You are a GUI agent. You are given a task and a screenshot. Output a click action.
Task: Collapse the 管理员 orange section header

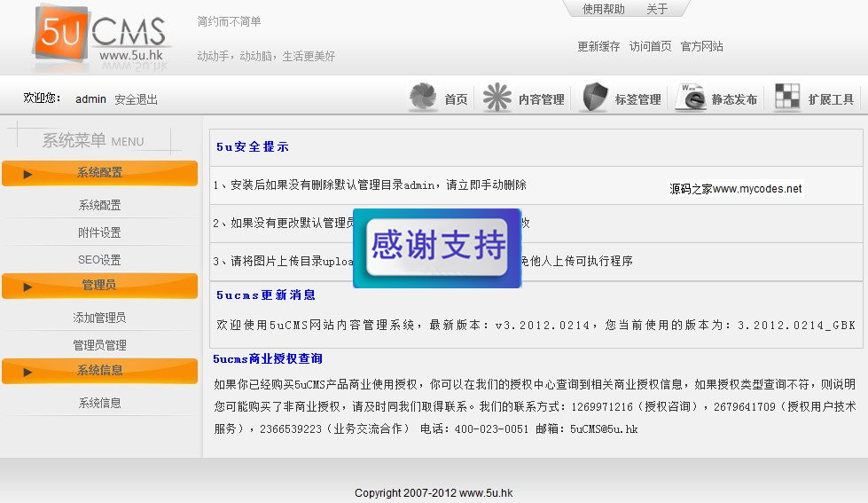[99, 286]
